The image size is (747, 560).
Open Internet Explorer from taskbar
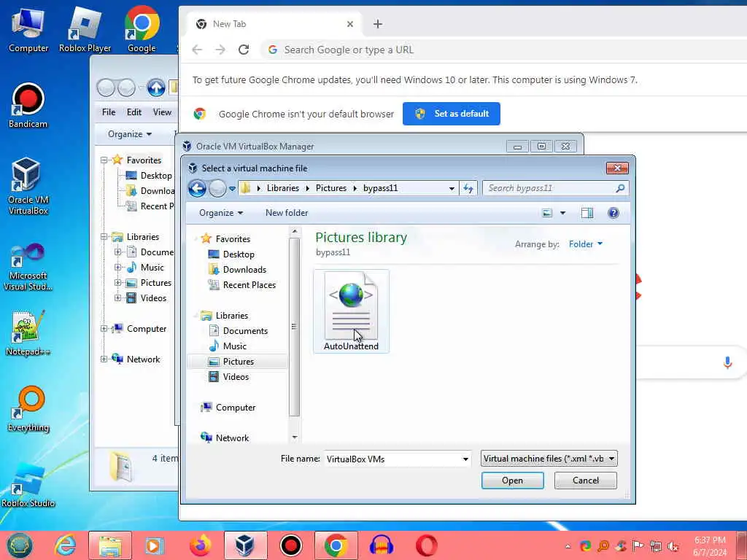(65, 545)
